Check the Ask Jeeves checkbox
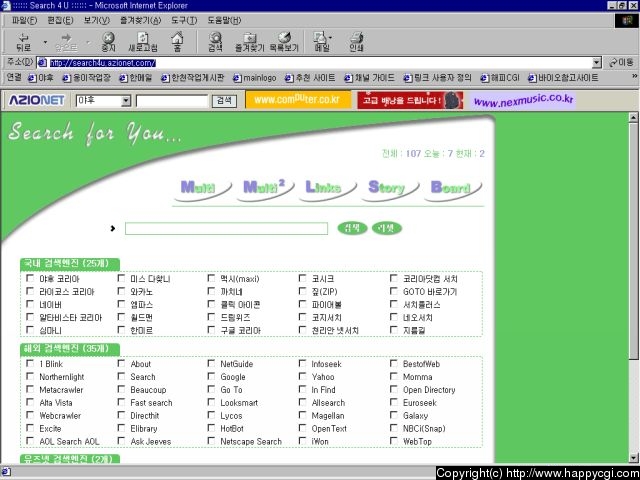 pos(121,441)
